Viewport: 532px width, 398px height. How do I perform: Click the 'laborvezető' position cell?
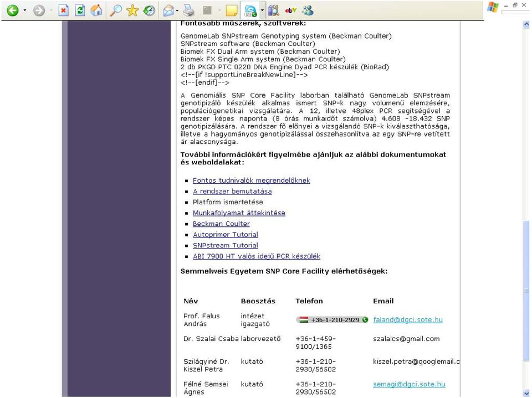coord(260,339)
